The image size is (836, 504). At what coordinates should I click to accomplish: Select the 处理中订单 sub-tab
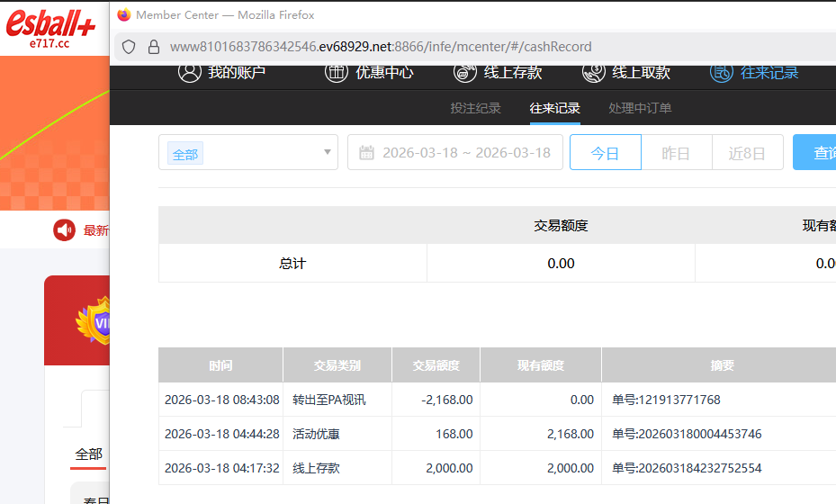tap(640, 109)
